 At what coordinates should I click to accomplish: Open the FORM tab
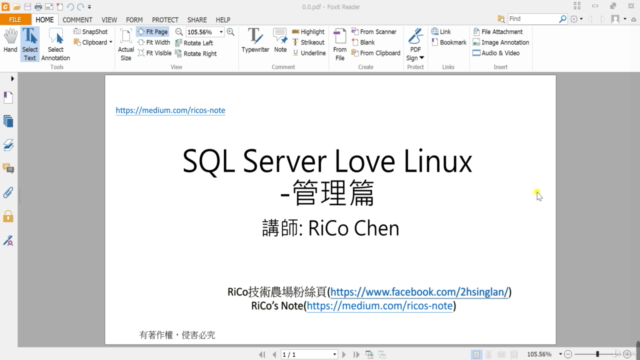(134, 20)
